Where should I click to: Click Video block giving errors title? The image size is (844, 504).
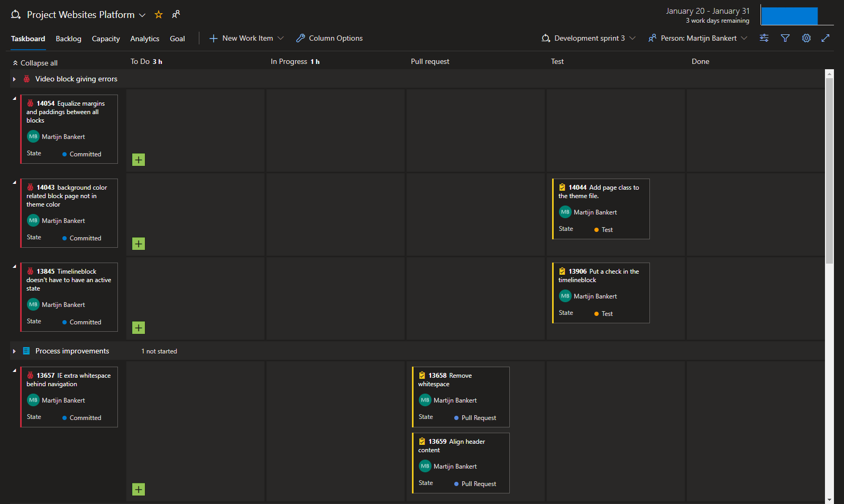[x=76, y=79]
